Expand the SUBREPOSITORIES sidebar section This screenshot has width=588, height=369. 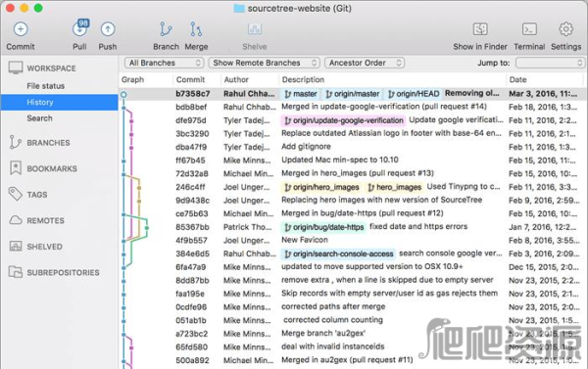pyautogui.click(x=64, y=272)
